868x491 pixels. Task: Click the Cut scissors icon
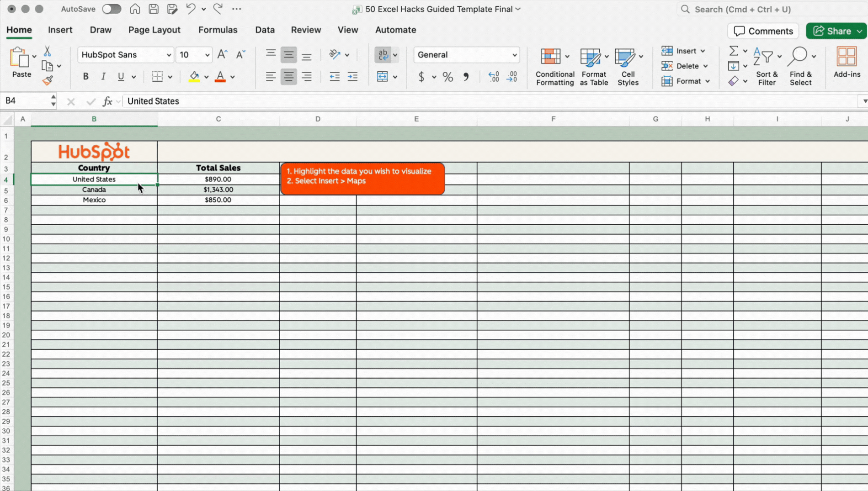click(47, 51)
